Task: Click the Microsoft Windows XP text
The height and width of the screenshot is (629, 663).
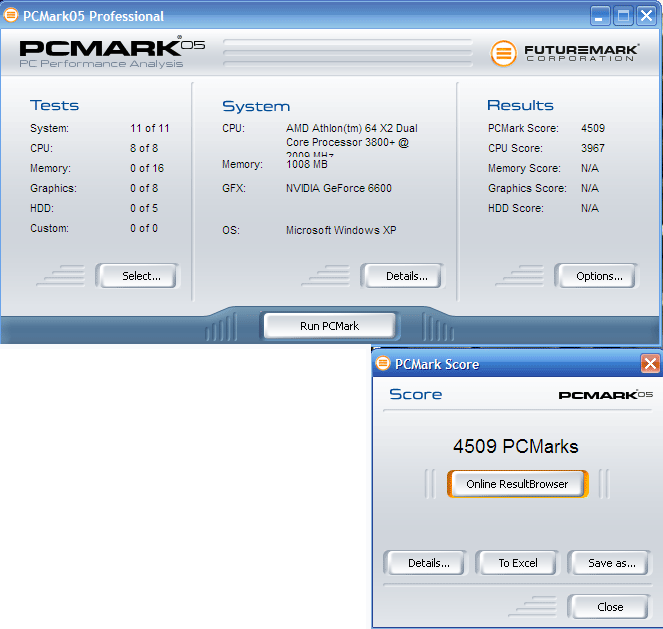Action: click(341, 230)
